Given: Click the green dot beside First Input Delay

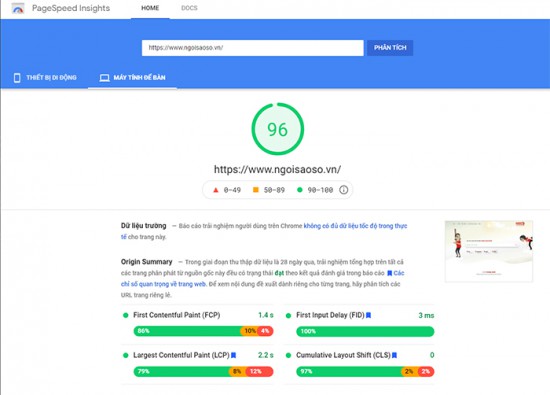Looking at the screenshot, I should (x=288, y=316).
